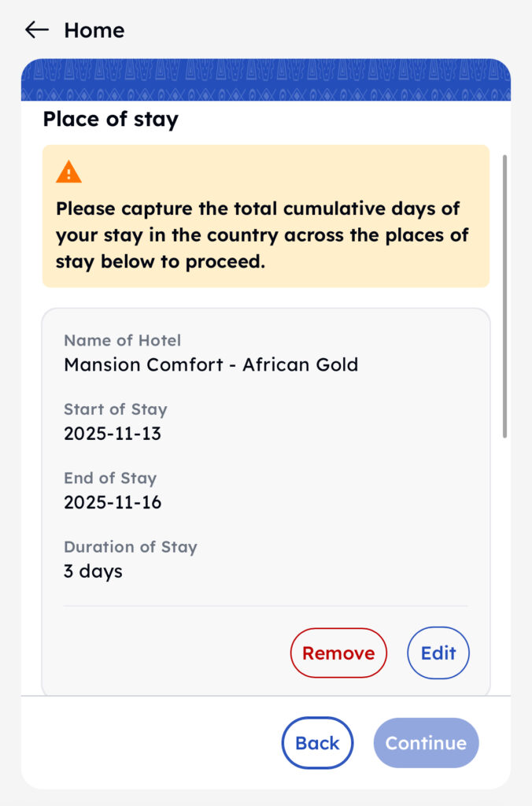The height and width of the screenshot is (806, 532).
Task: Select the end date 2025-11-16
Action: tap(113, 502)
